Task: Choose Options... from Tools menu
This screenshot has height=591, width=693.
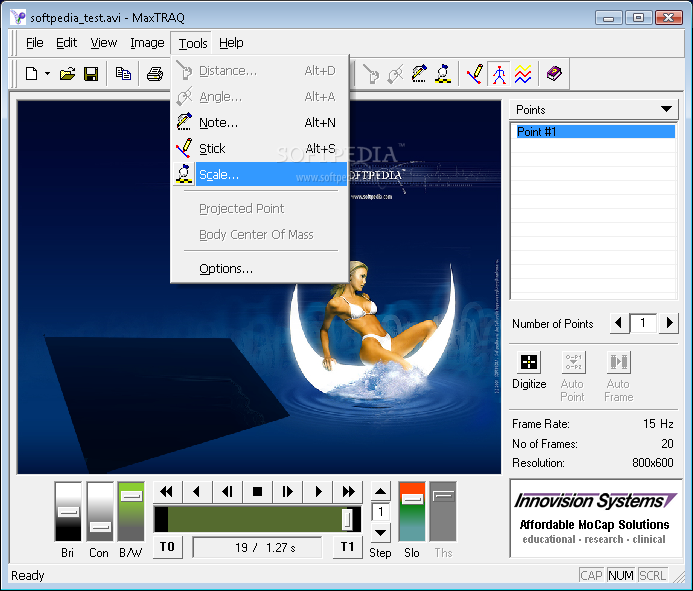Action: (260, 269)
